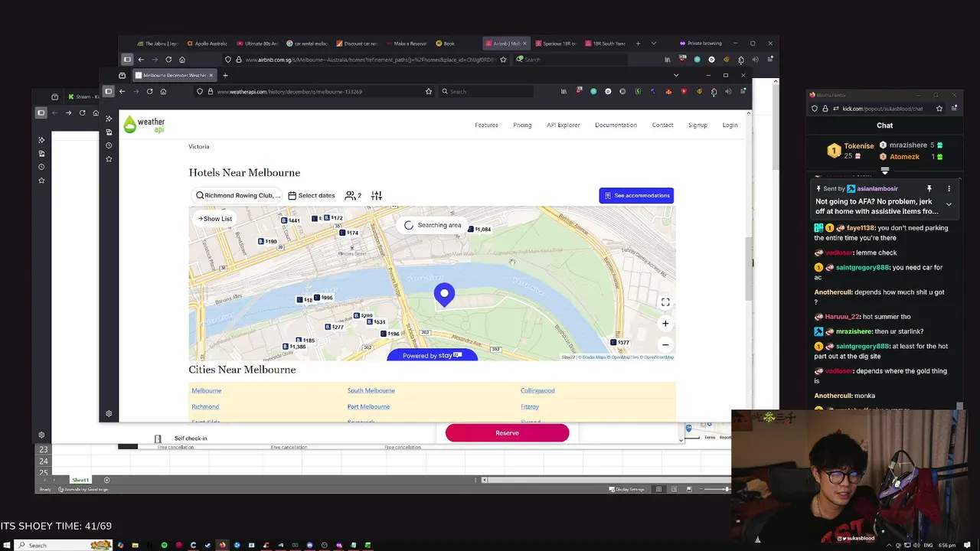Screen dimensions: 980x551
Task: Select the $1,386 hotel marker
Action: tap(293, 347)
